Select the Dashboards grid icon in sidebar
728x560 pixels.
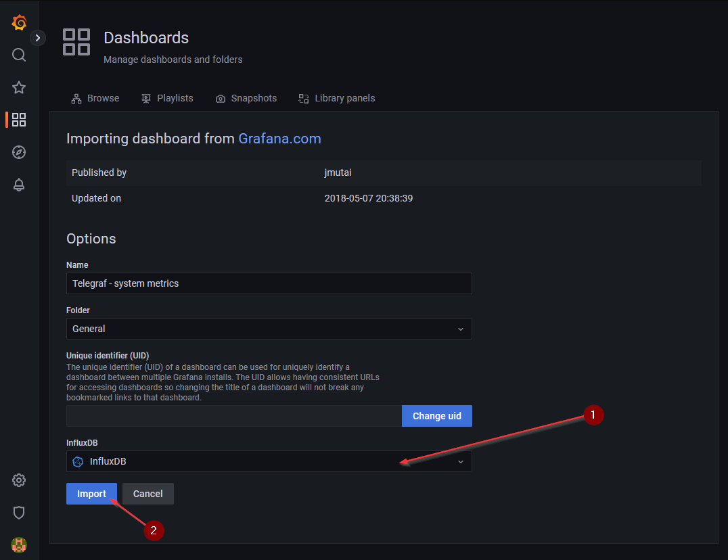click(x=19, y=120)
